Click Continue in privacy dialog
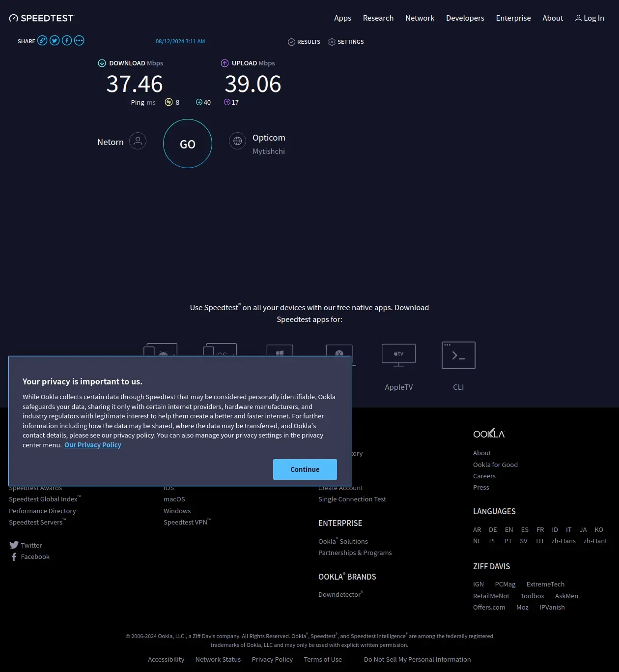The width and height of the screenshot is (619, 672). pos(305,469)
